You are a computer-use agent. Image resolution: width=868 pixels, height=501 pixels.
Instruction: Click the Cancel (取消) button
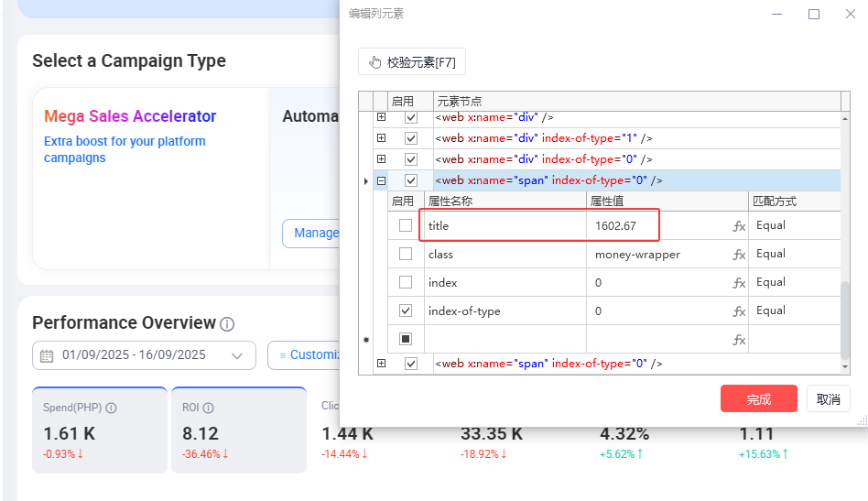pos(828,398)
